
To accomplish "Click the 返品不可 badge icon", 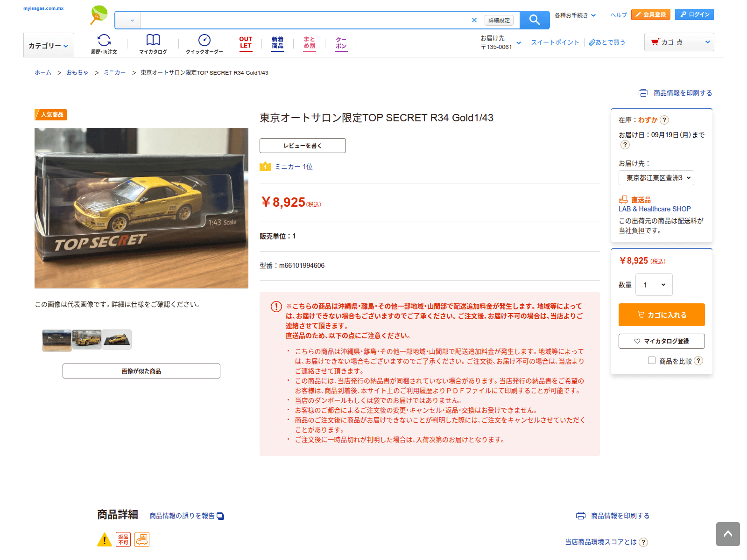I will (x=123, y=539).
